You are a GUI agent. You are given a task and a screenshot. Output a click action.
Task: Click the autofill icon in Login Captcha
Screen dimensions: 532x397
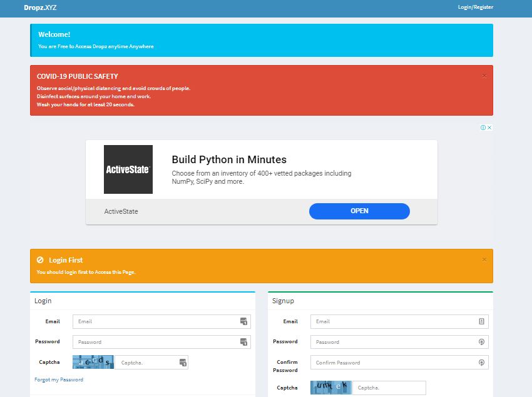click(183, 363)
